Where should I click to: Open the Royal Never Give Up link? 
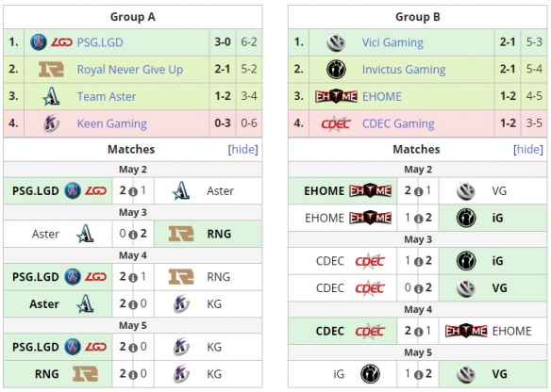pyautogui.click(x=130, y=70)
